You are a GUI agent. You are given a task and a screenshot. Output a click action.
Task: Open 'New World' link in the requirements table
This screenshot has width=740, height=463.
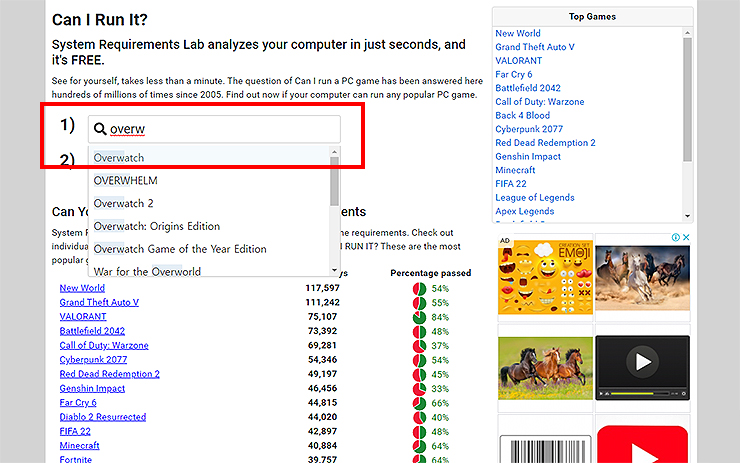[82, 288]
